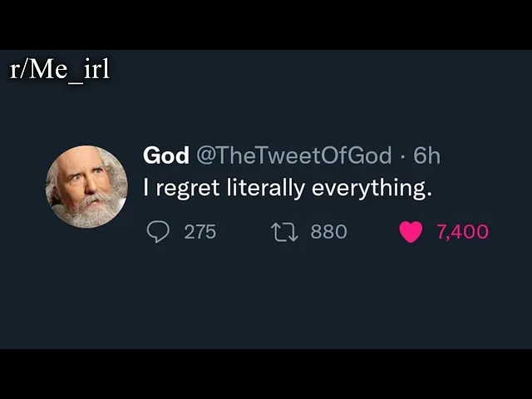
Task: Click the white beard in the avatar
Action: coord(89,210)
